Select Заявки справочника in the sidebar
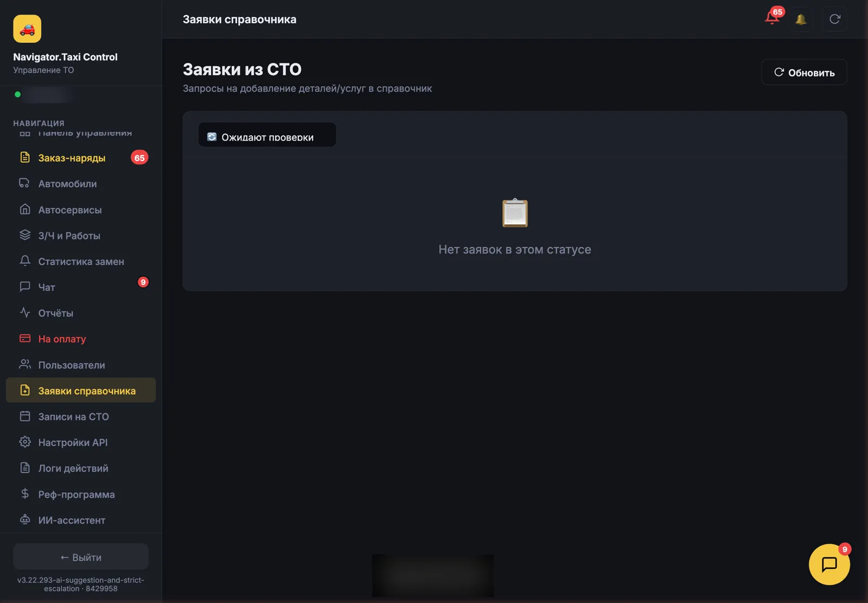This screenshot has width=868, height=603. (81, 390)
